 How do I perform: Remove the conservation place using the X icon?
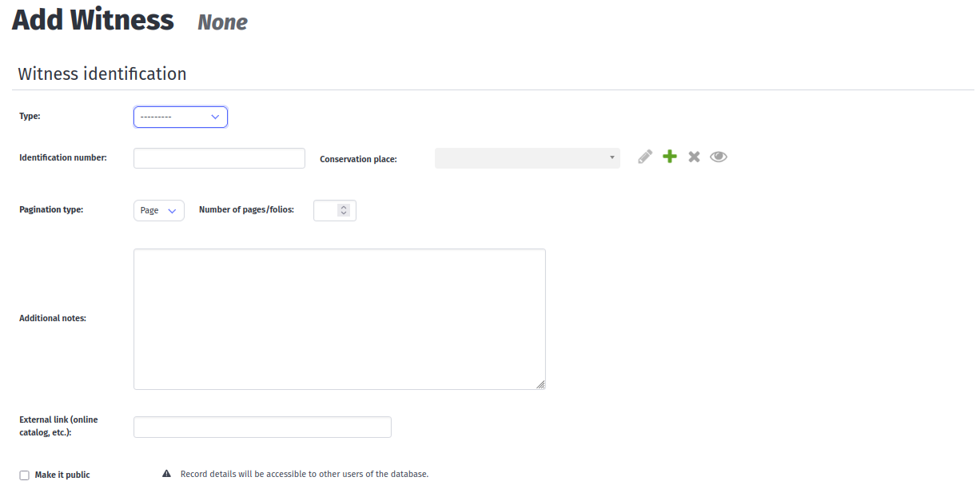coord(694,157)
